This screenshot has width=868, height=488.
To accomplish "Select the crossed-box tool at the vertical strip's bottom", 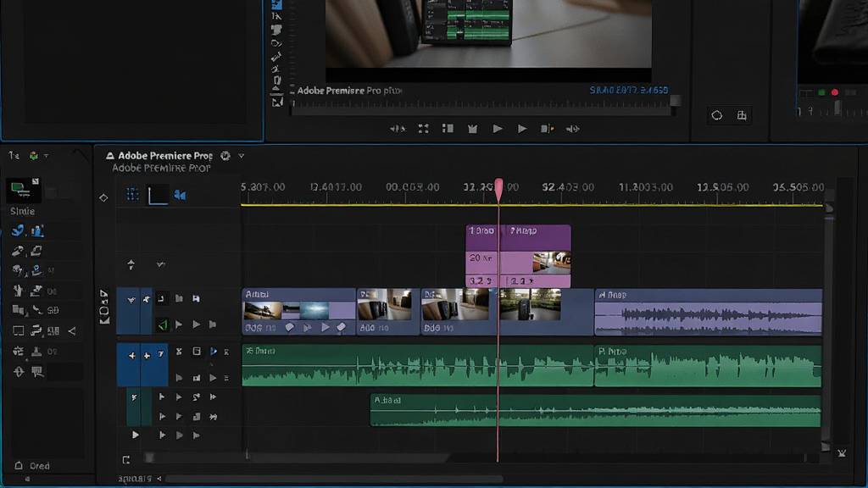I will point(277,102).
